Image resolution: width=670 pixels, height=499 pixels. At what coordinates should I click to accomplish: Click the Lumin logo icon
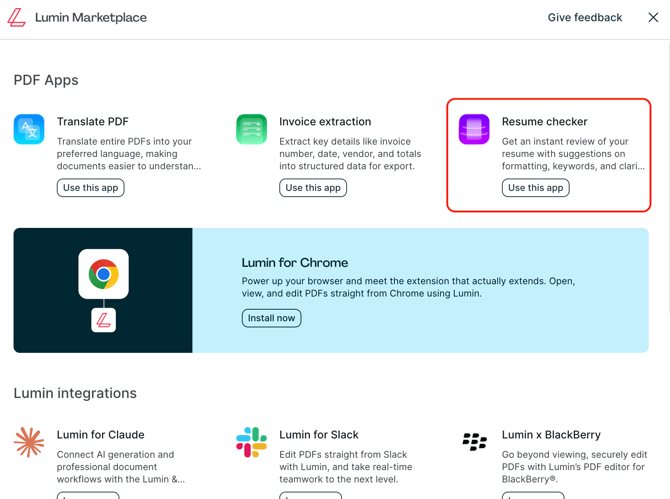pyautogui.click(x=17, y=18)
